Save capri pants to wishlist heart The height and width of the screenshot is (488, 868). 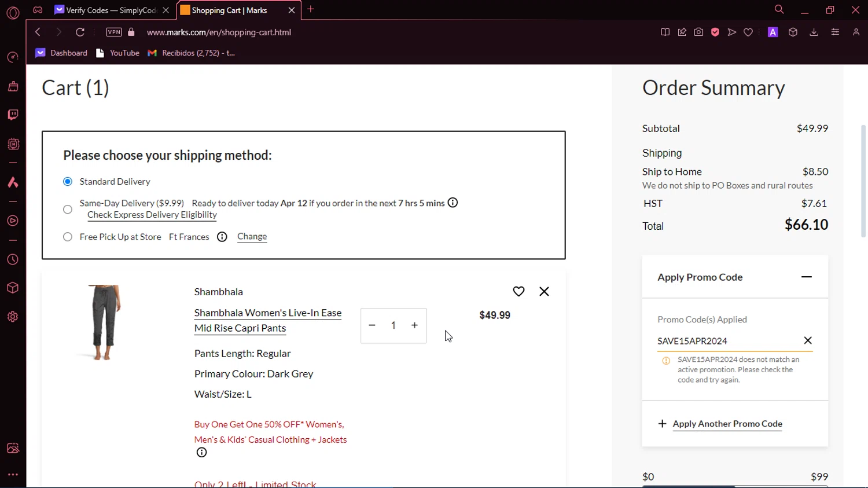pyautogui.click(x=518, y=291)
